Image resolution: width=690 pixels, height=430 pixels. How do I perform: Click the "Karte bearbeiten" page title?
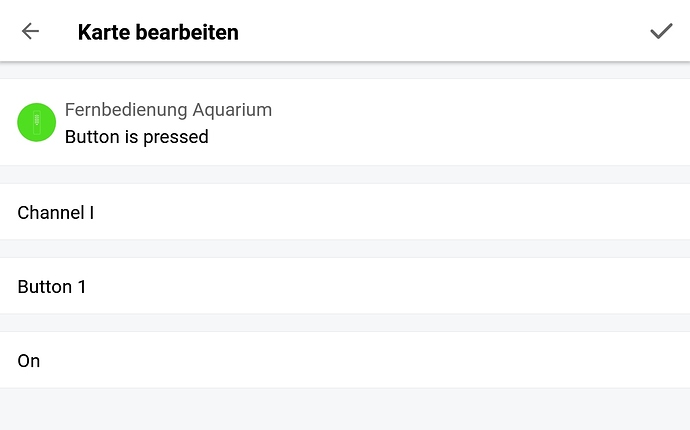tap(157, 32)
